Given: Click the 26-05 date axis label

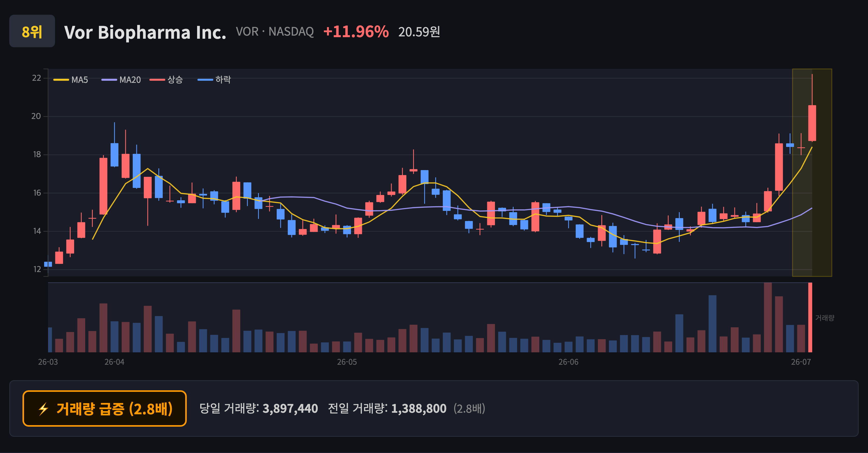Looking at the screenshot, I should click(x=347, y=362).
